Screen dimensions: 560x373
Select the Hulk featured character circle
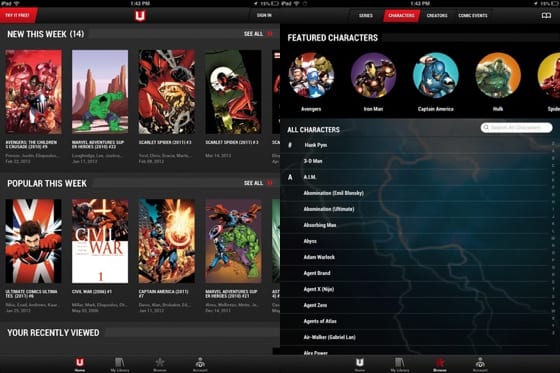(x=498, y=75)
